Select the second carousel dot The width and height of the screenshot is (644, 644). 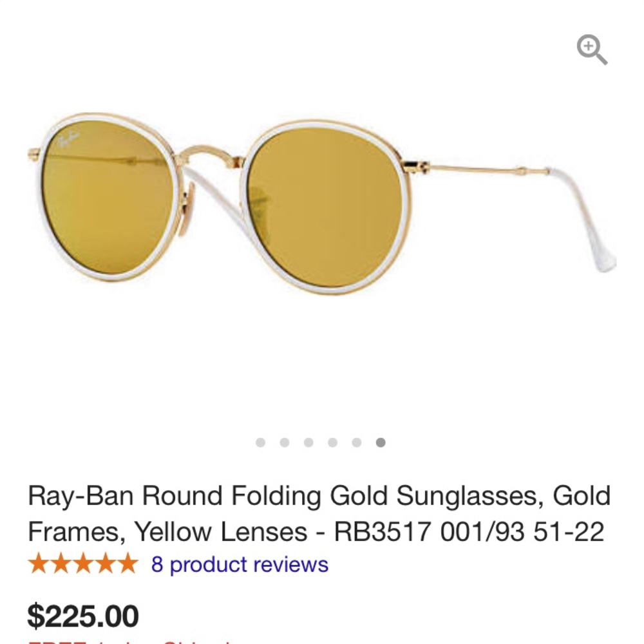pos(285,442)
